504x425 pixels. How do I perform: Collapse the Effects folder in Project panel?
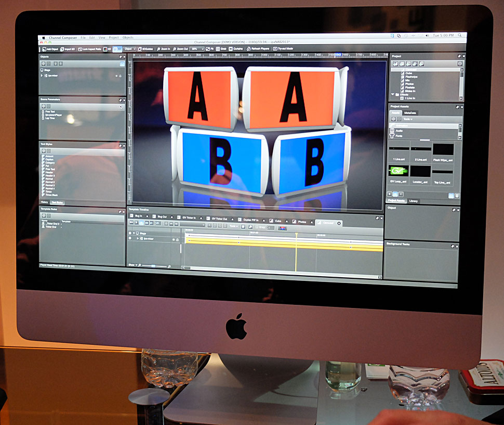point(392,94)
